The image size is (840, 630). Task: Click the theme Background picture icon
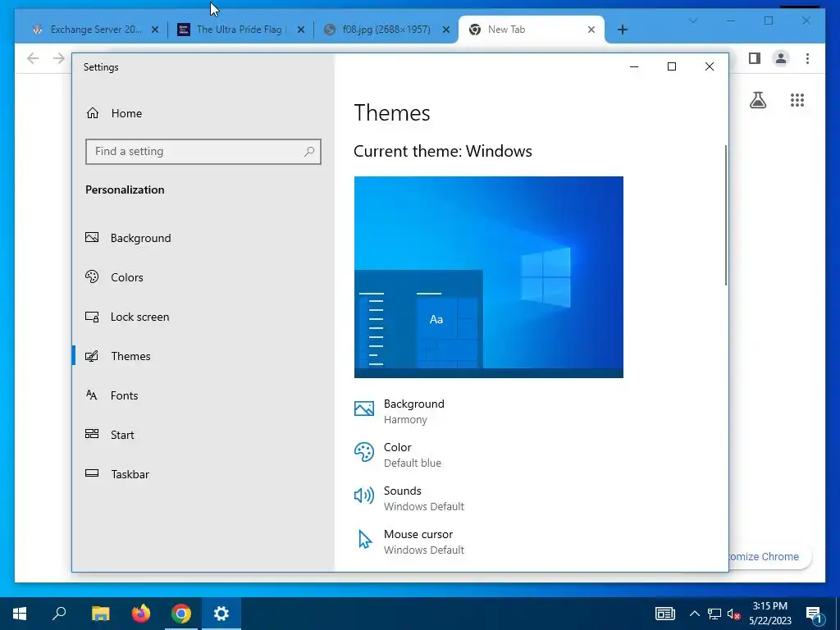coord(364,409)
